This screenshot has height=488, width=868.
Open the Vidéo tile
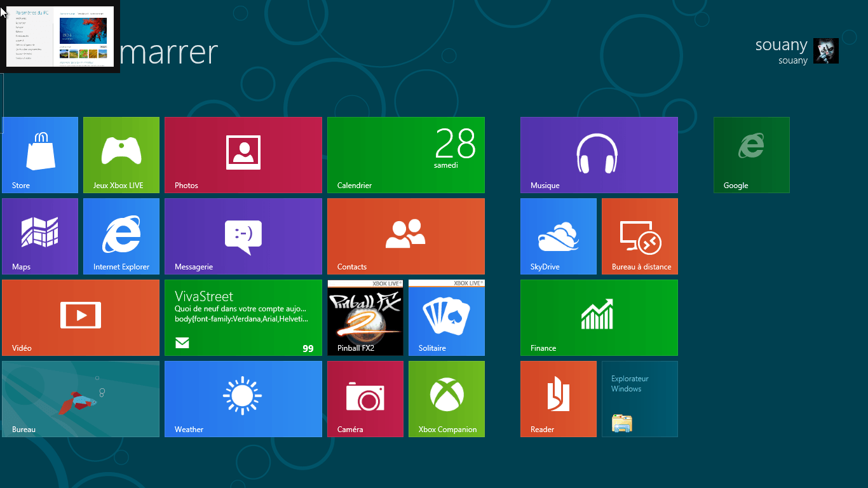[81, 318]
